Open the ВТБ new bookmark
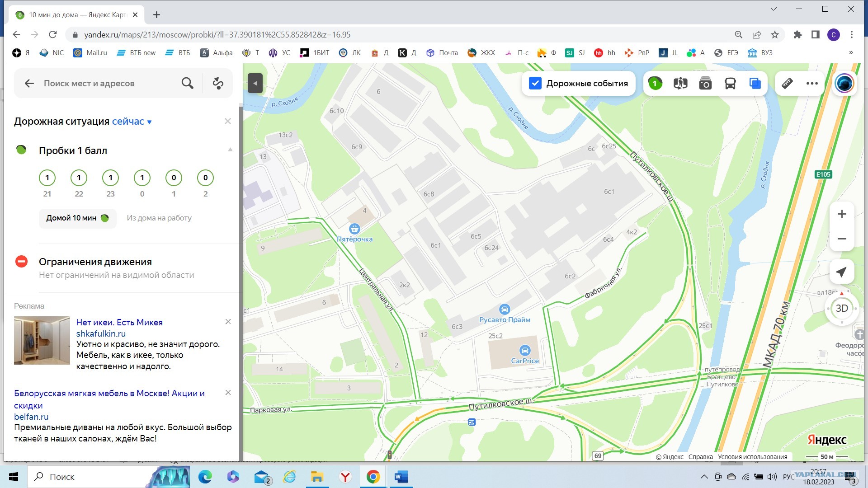 tap(136, 53)
